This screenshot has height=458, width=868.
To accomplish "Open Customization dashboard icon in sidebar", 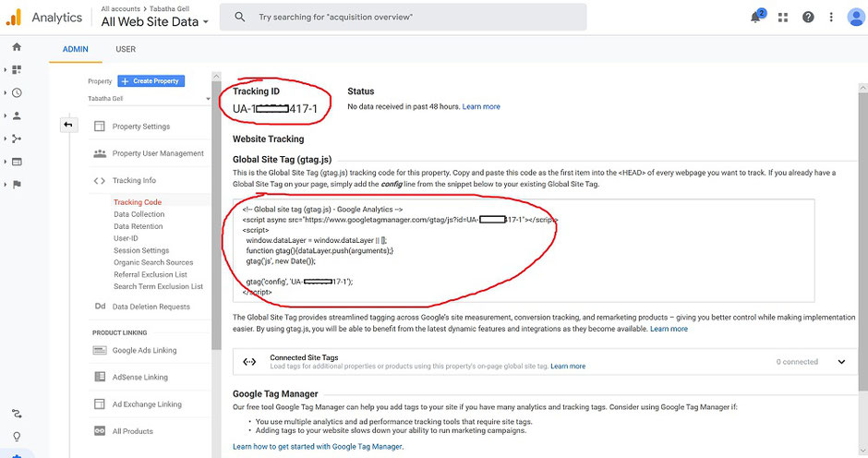I will pos(17,70).
